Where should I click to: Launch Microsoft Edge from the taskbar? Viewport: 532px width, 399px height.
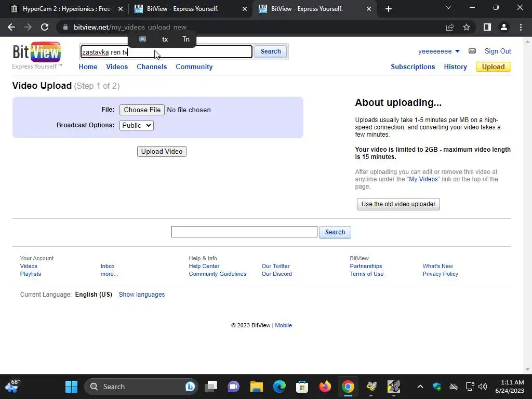click(279, 387)
